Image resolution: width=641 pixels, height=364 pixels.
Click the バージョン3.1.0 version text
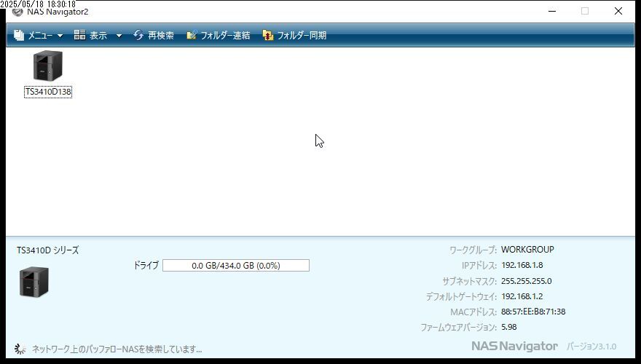click(591, 347)
